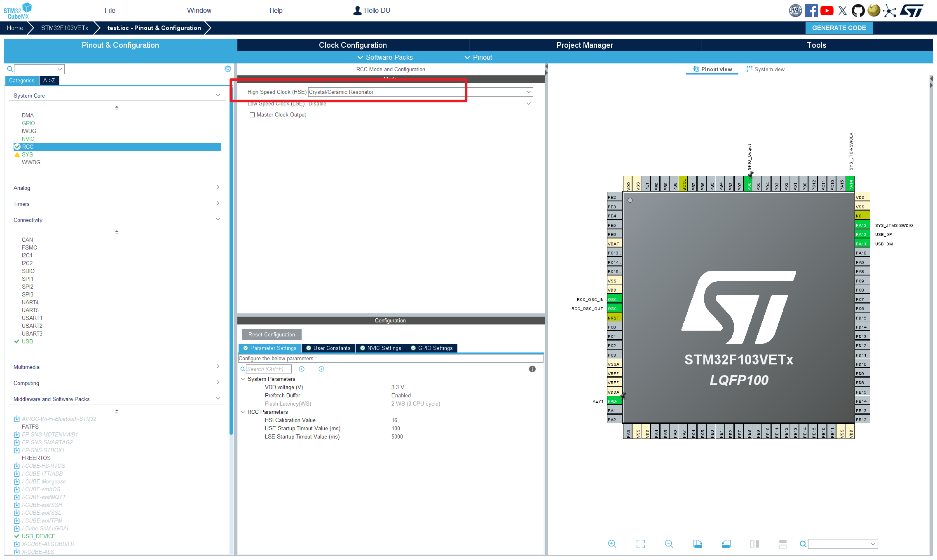Image resolution: width=937 pixels, height=560 pixels.
Task: Collapse the System Core section
Action: point(218,94)
